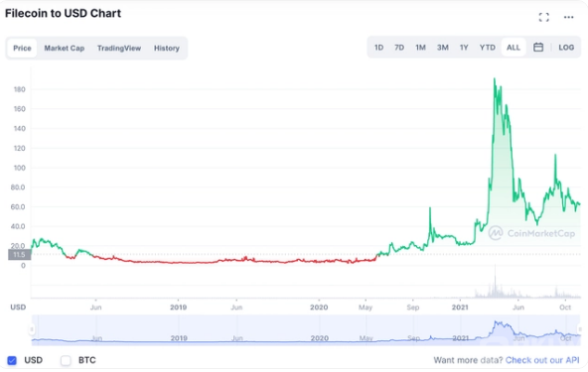
Task: Toggle LOG scale on the chart
Action: 566,48
